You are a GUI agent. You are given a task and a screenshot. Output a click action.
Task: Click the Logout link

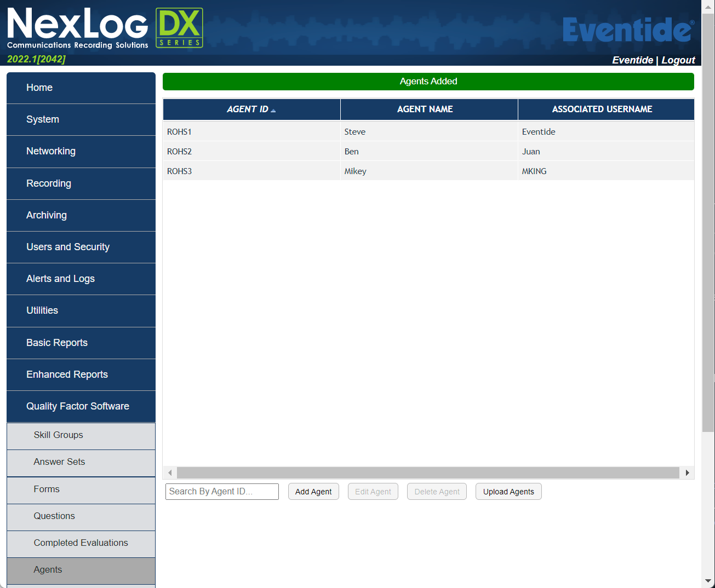pyautogui.click(x=678, y=60)
